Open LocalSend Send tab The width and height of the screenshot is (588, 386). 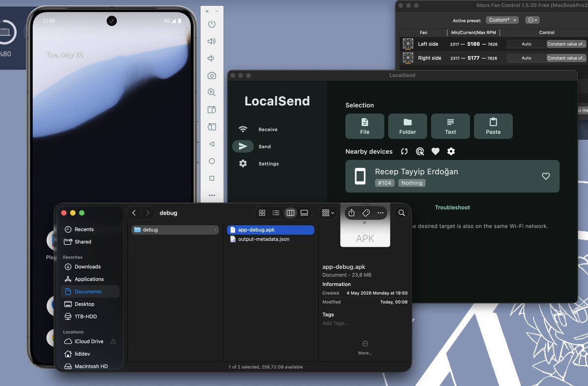pyautogui.click(x=259, y=146)
